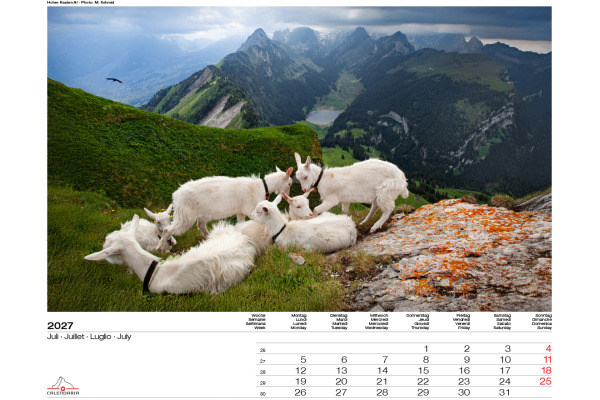Select Friday date 16

point(465,371)
